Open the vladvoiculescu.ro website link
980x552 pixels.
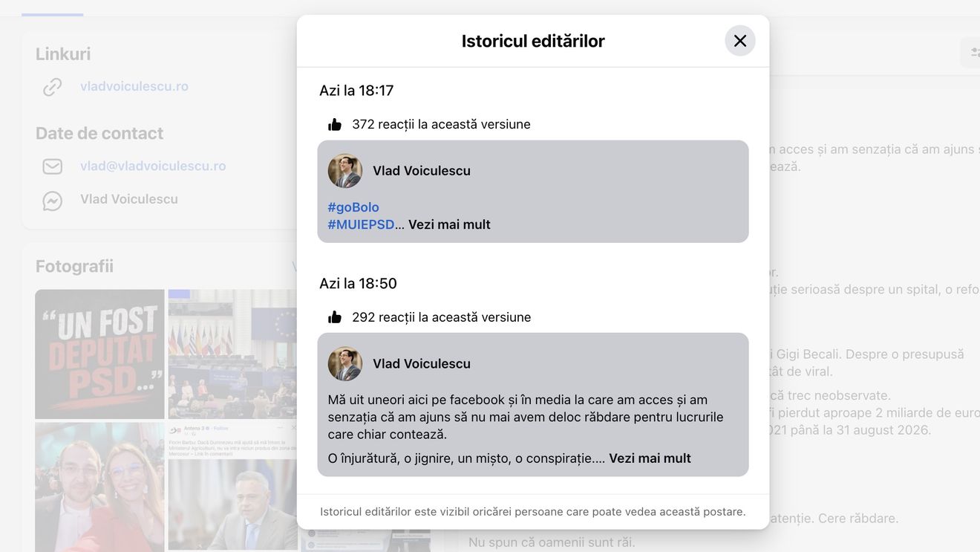[134, 86]
